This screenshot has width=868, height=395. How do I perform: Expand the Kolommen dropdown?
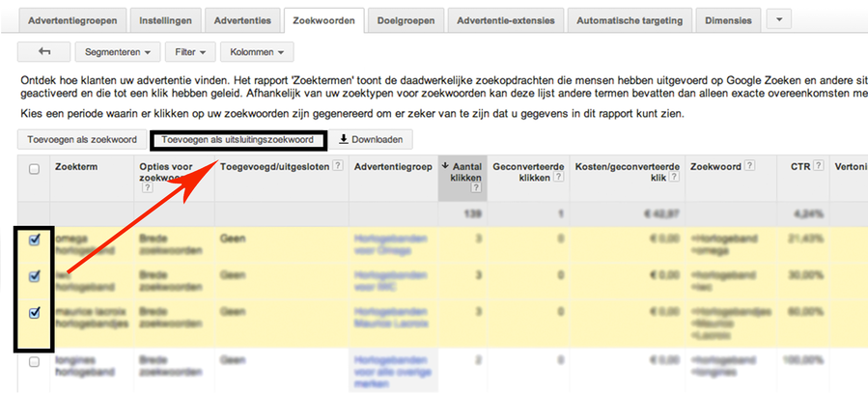pos(257,51)
